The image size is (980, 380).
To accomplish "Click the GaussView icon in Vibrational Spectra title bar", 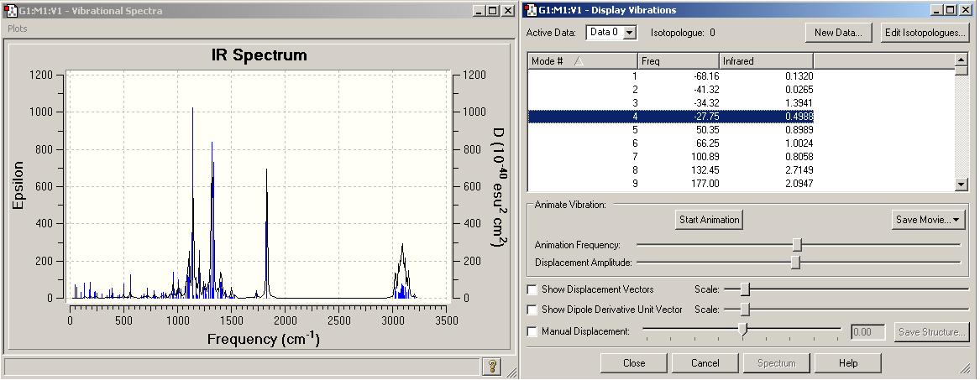I will [11, 11].
